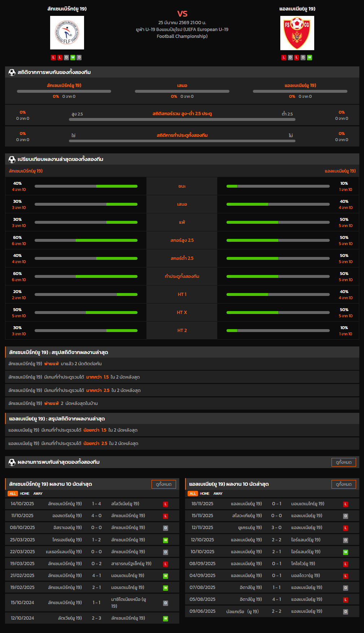364x633 pixels.
Task: Click green W form badge under Montenegro crest
Action: [310, 57]
